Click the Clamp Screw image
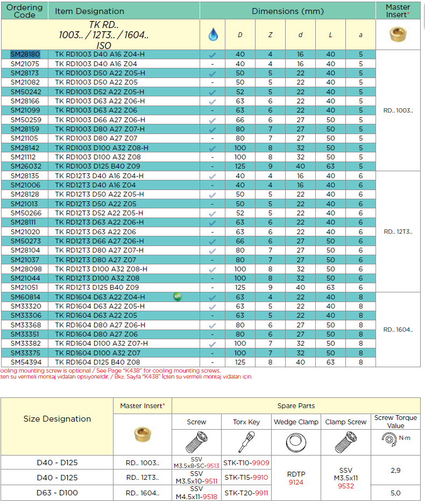Viewport: 425px width, 504px height. click(345, 442)
